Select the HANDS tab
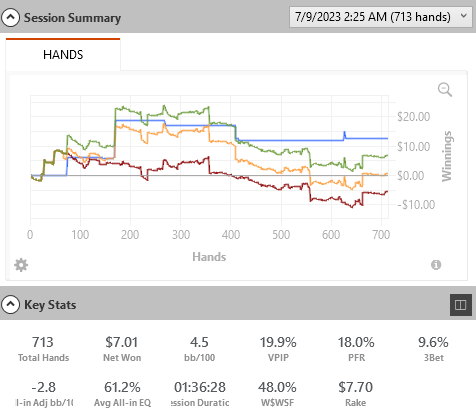The height and width of the screenshot is (418, 476). coord(63,54)
